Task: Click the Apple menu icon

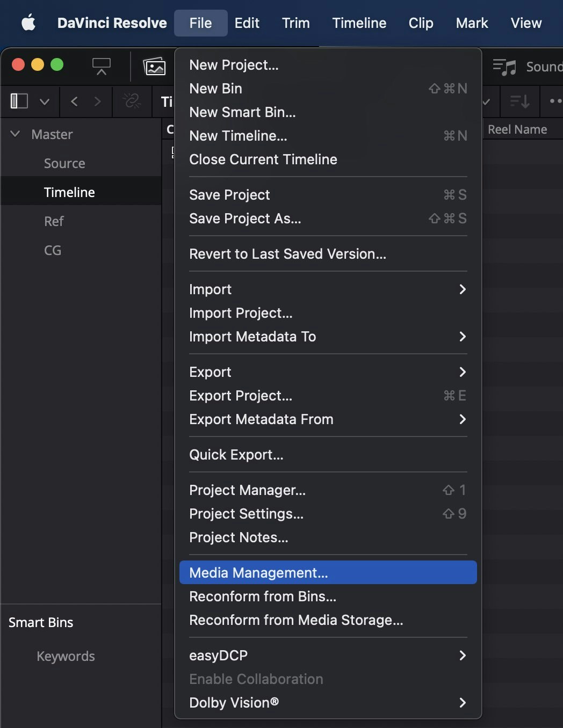Action: [28, 23]
